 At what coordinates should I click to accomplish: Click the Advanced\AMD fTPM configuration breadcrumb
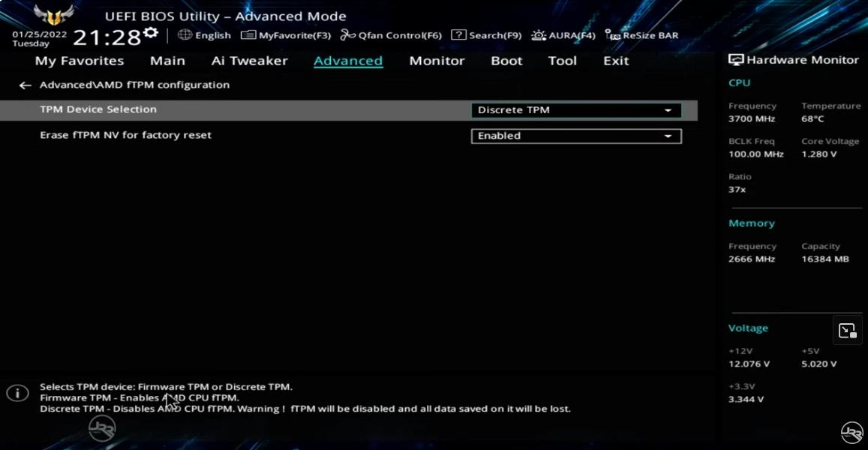pos(134,85)
